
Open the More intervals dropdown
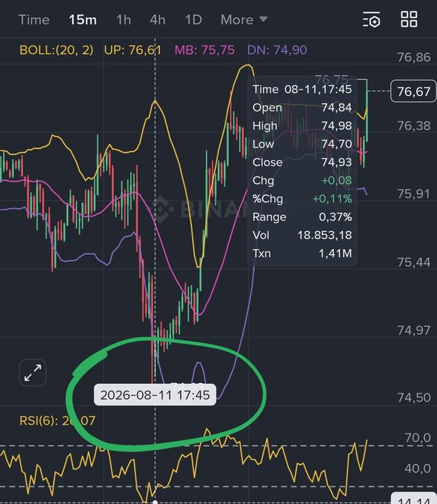(244, 20)
